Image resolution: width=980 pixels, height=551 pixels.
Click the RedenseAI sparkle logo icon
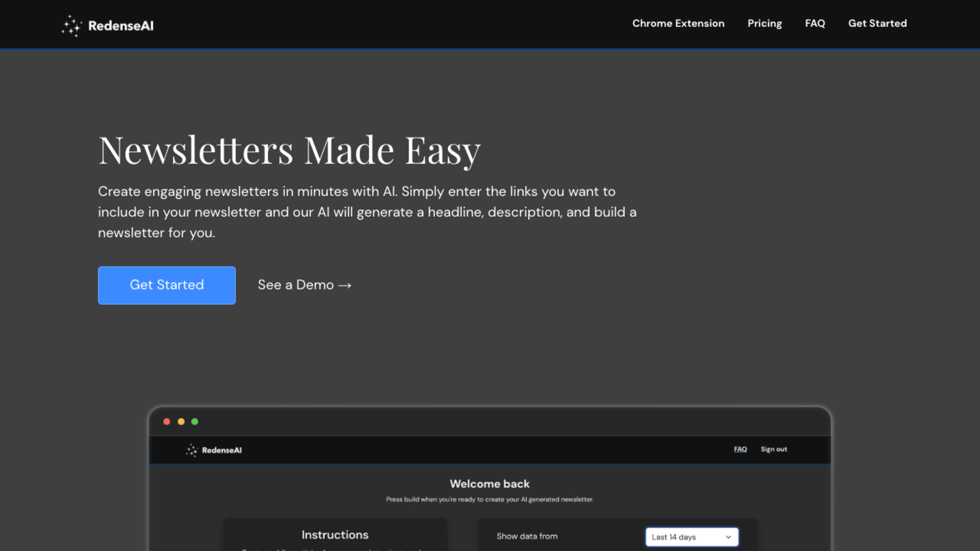click(x=71, y=26)
